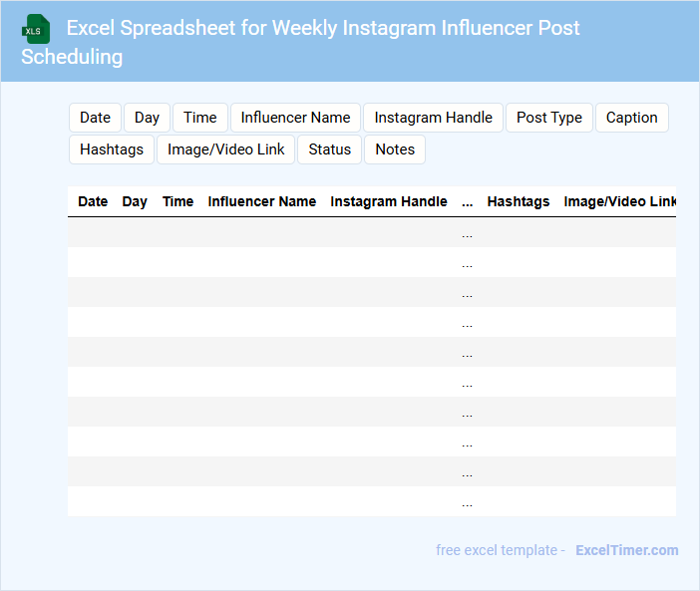Choose the Influencer Name tag
Viewport: 700px width, 591px height.
(x=295, y=118)
